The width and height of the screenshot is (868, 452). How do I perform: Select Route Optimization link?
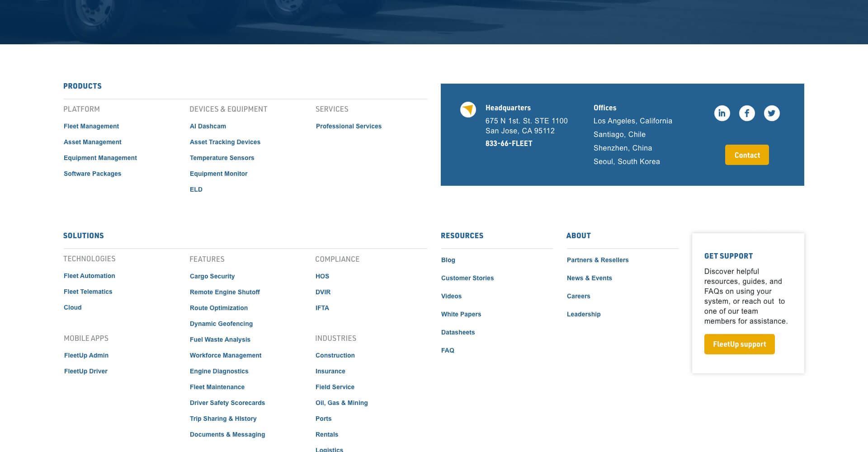pos(219,308)
